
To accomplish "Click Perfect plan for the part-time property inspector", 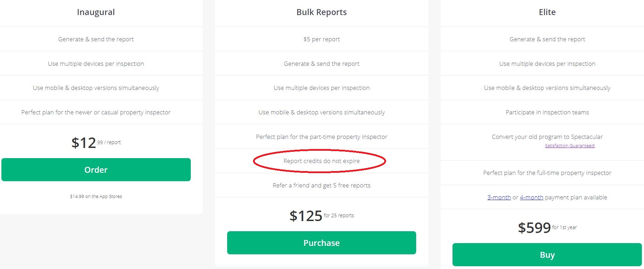I will coord(321,137).
